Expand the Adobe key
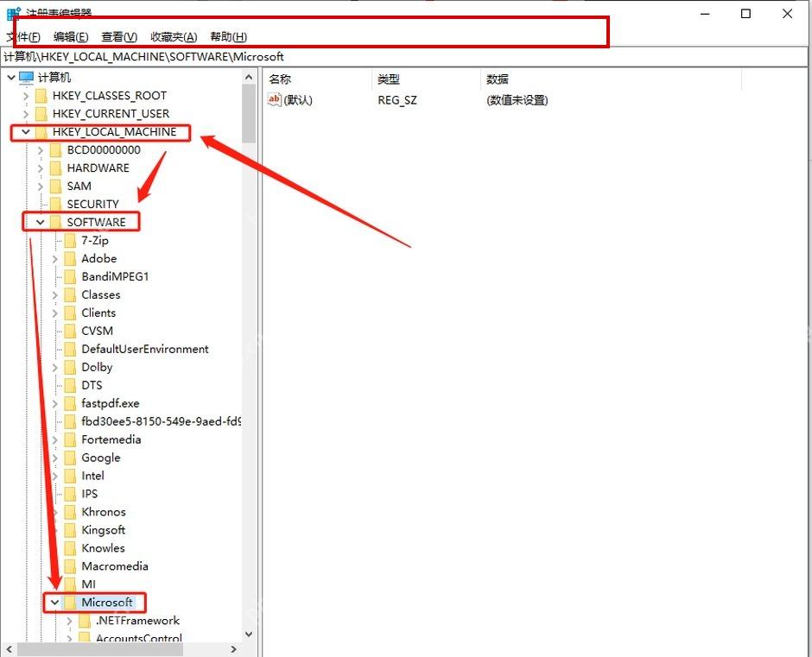The width and height of the screenshot is (812, 657). pos(55,258)
